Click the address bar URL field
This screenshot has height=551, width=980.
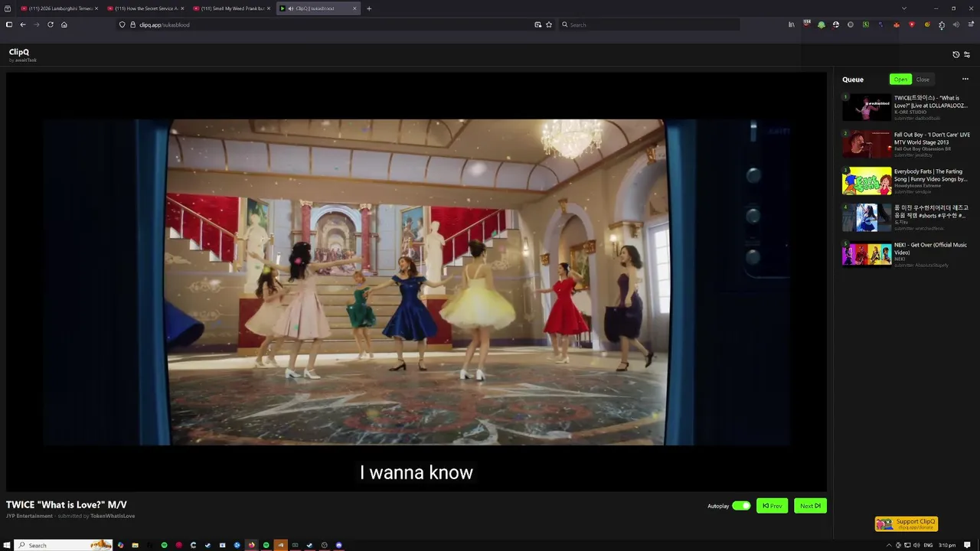tap(335, 24)
